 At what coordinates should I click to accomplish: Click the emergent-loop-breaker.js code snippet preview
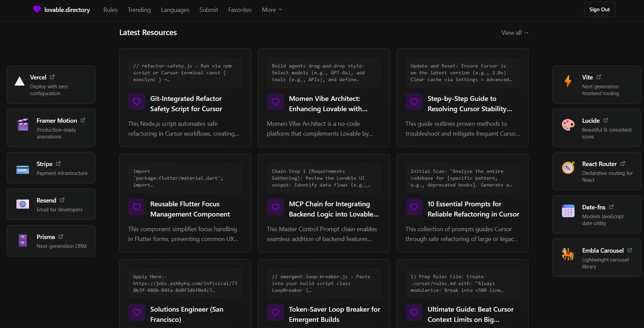click(324, 283)
